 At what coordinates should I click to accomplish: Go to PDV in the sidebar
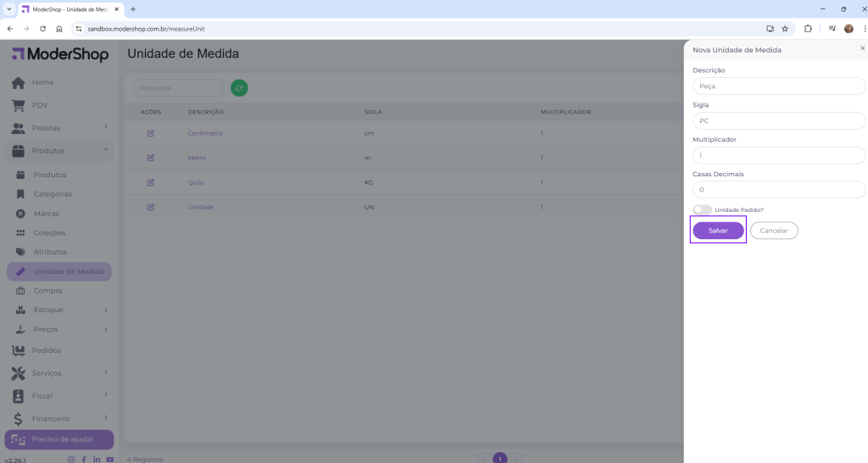point(40,105)
